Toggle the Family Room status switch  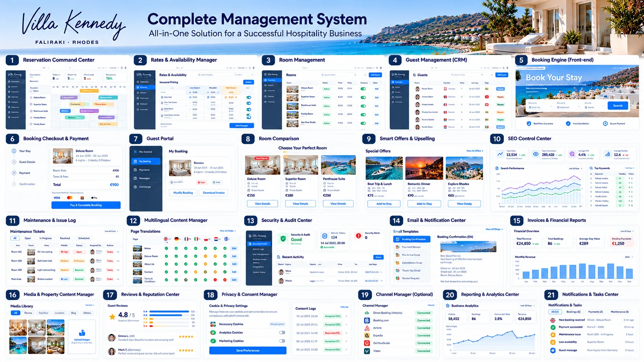363,115
